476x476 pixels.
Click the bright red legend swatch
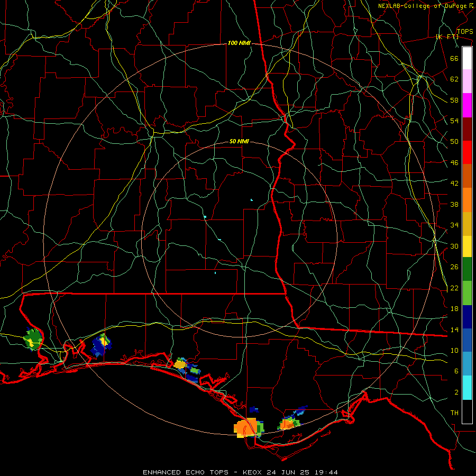point(467,152)
